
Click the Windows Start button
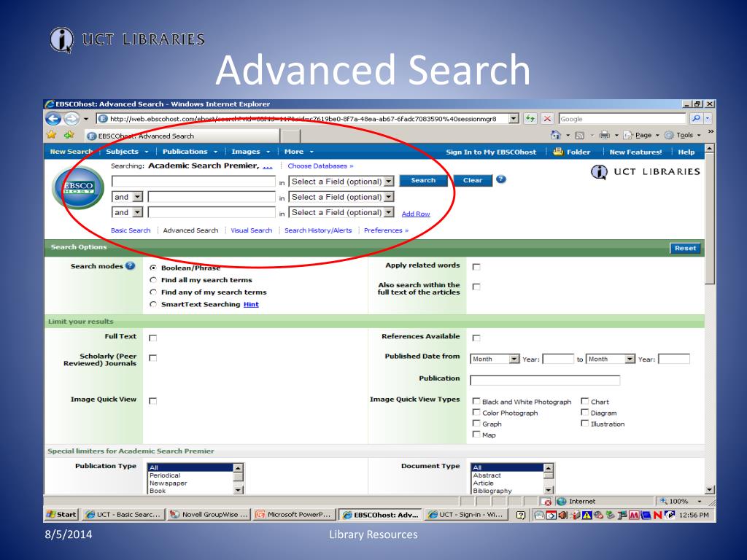(61, 514)
